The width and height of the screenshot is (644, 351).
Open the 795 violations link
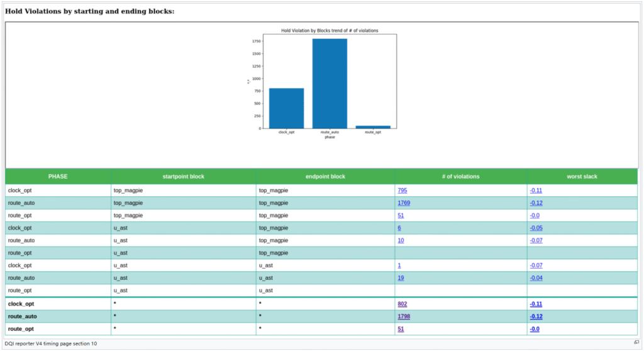(402, 190)
